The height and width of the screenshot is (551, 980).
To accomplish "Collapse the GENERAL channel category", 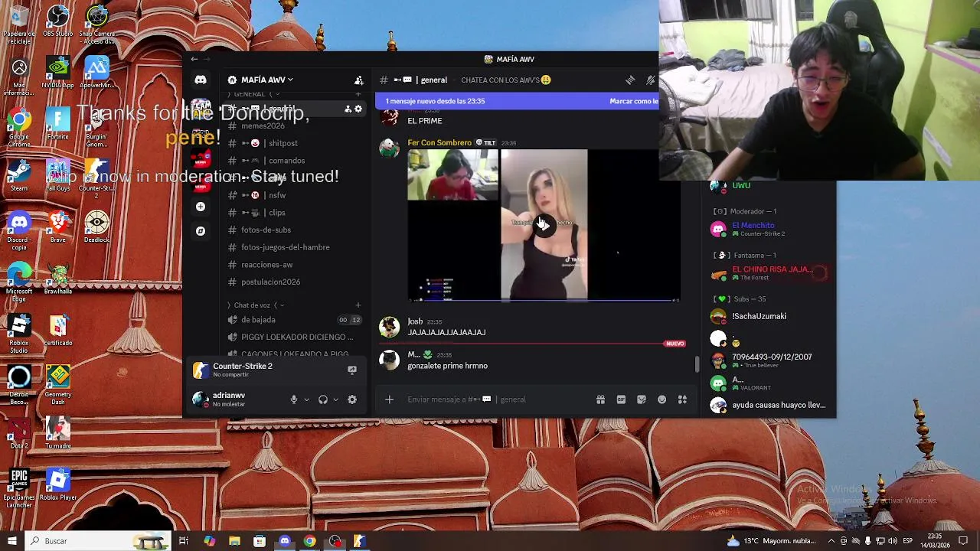I will 253,94.
